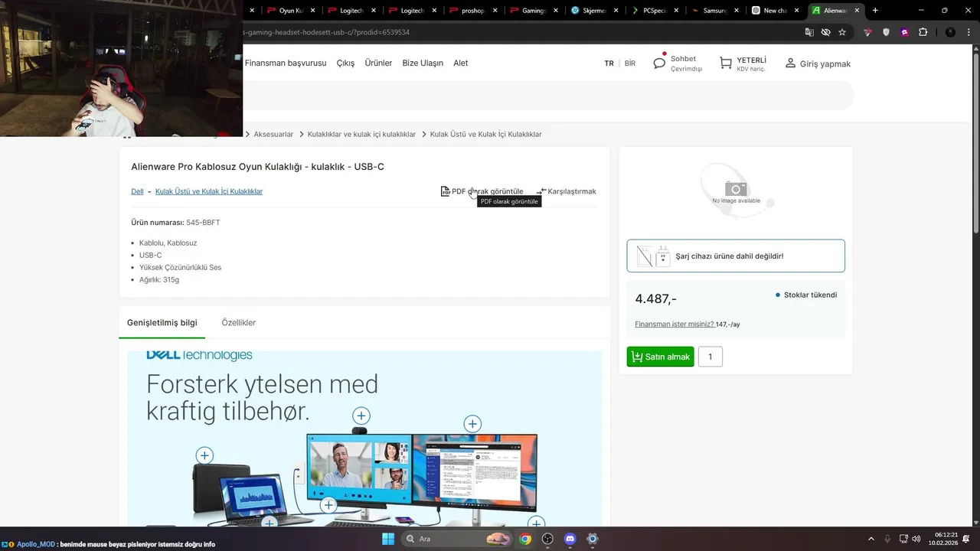
Task: Switch to the Samsung browser tab
Action: [x=715, y=11]
